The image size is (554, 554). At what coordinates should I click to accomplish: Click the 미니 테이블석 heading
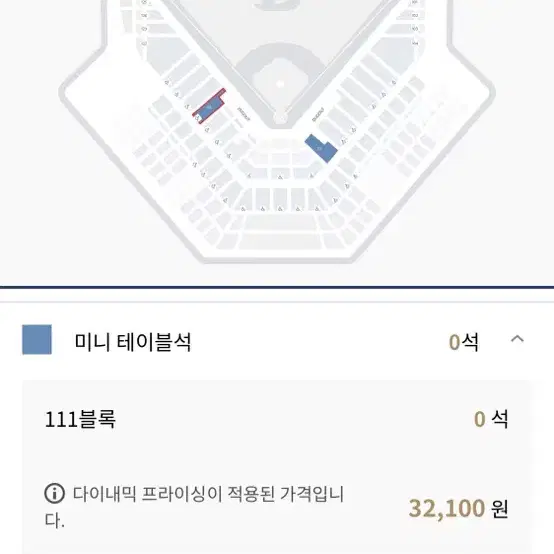(133, 342)
